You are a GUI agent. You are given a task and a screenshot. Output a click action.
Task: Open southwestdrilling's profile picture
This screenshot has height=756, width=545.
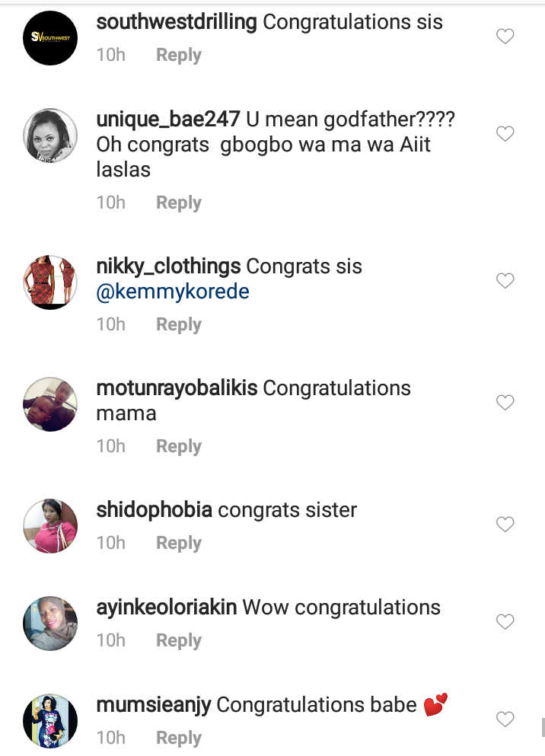pos(49,37)
